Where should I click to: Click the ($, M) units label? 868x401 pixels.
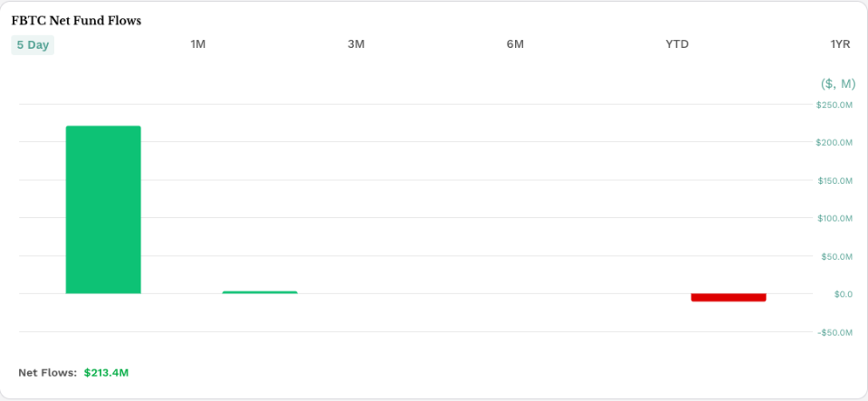tap(837, 83)
